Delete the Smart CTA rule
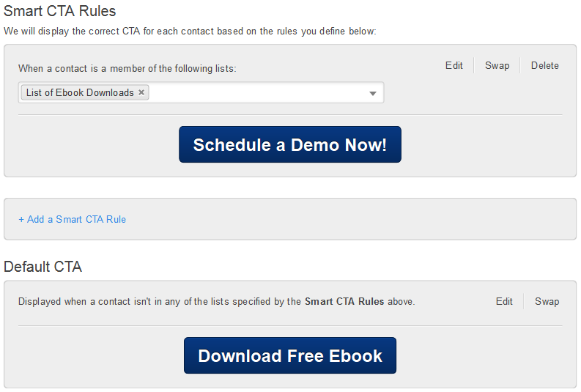Image resolution: width=581 pixels, height=392 pixels. (544, 65)
